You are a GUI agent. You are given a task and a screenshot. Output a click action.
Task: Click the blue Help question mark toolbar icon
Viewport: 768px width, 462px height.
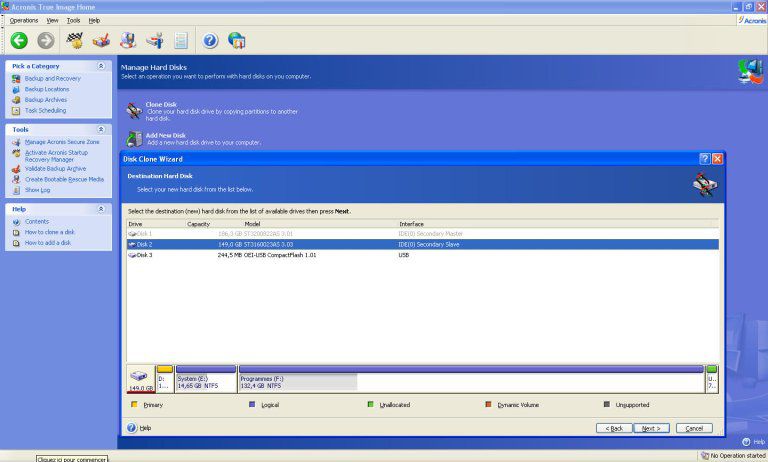click(210, 41)
